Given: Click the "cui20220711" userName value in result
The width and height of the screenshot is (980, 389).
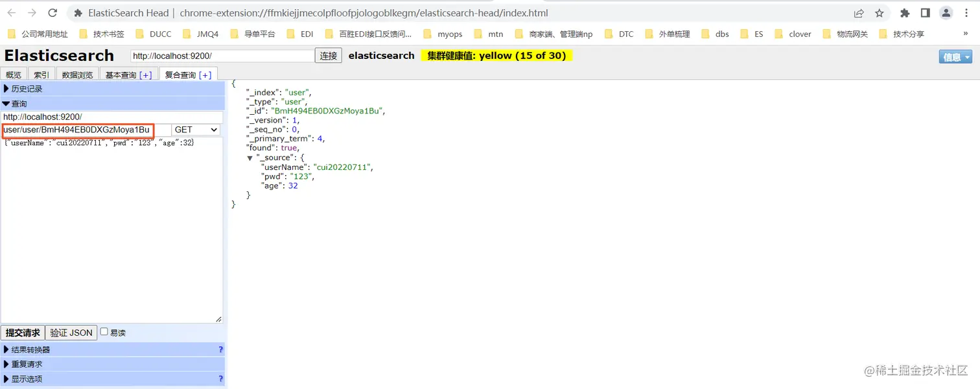Looking at the screenshot, I should click(x=342, y=167).
